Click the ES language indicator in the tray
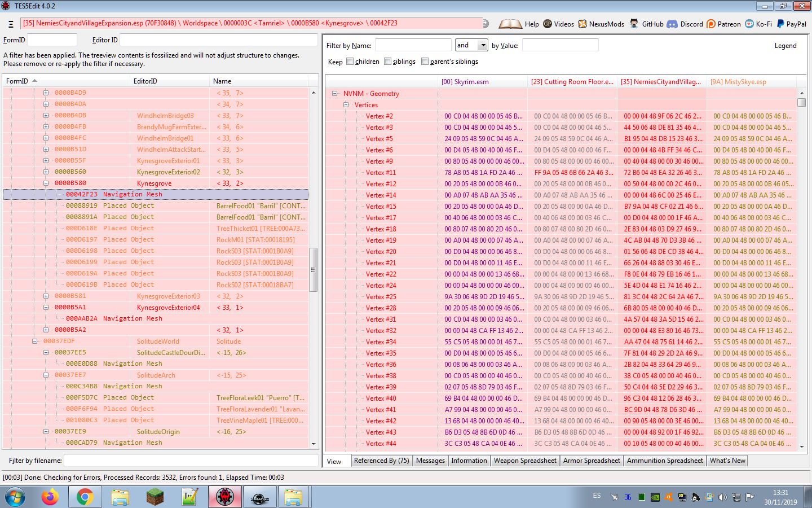The image size is (812, 508). [x=597, y=496]
